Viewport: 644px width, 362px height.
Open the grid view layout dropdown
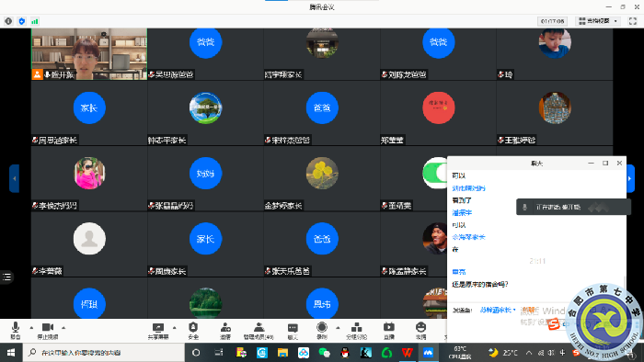[598, 21]
